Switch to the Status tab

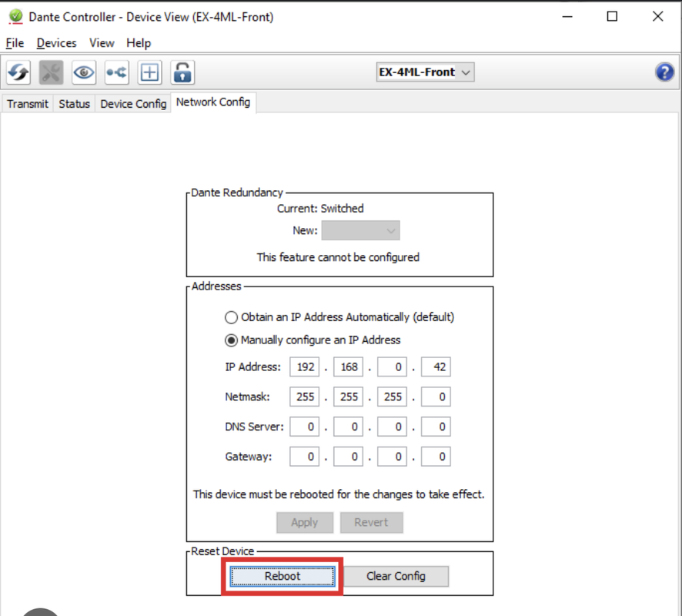[75, 104]
